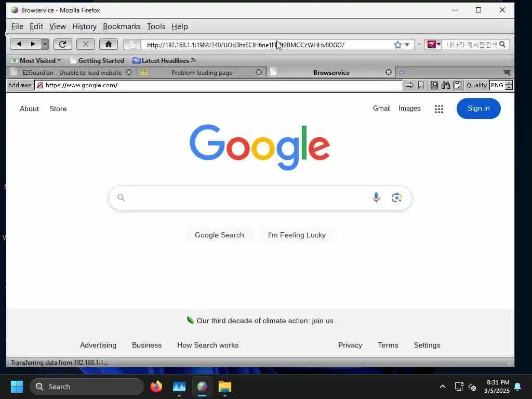The image size is (532, 399).
Task: Open the Help menu
Action: pos(179,26)
